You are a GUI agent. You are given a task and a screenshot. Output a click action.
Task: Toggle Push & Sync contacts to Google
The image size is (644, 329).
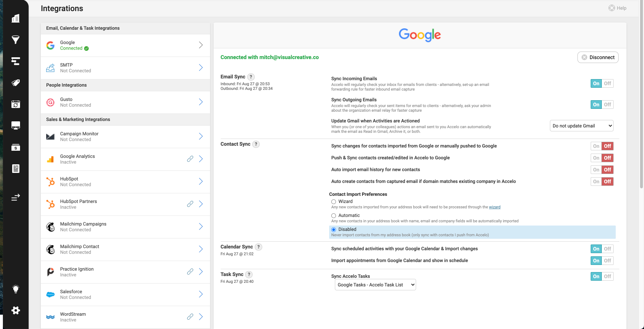point(602,158)
